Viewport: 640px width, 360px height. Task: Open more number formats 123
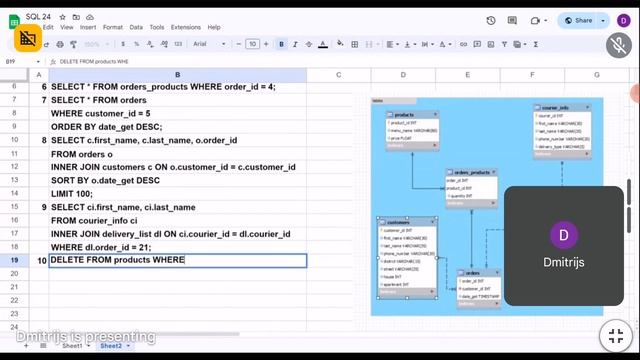(x=178, y=44)
